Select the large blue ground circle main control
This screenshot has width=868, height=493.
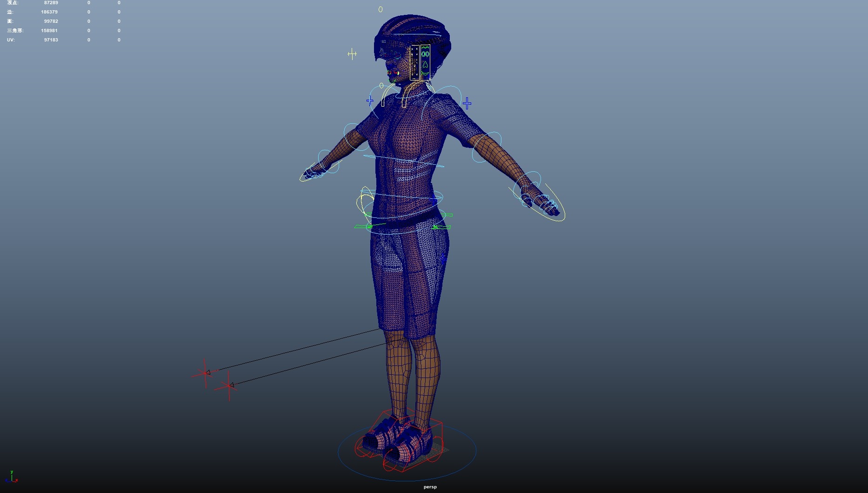pos(407,452)
